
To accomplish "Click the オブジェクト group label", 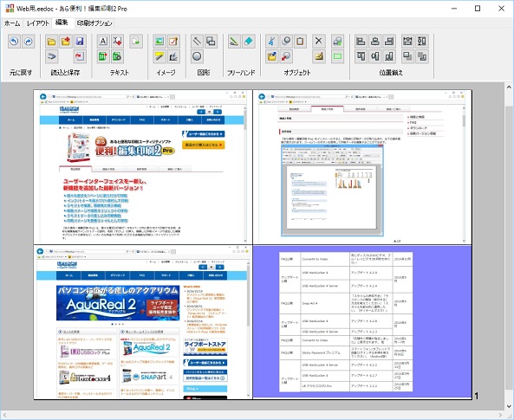I will [297, 73].
